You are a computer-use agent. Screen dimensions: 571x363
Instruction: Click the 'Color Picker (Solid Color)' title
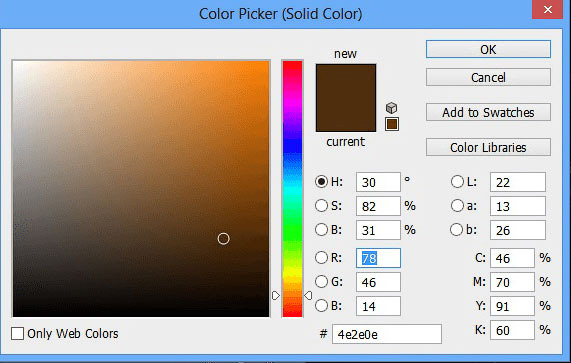(280, 14)
